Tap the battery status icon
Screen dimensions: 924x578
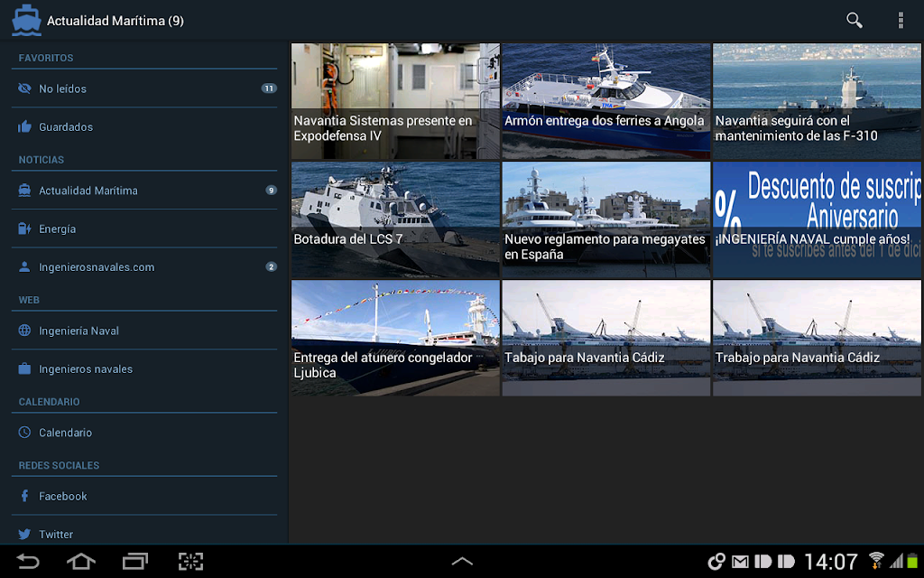912,561
